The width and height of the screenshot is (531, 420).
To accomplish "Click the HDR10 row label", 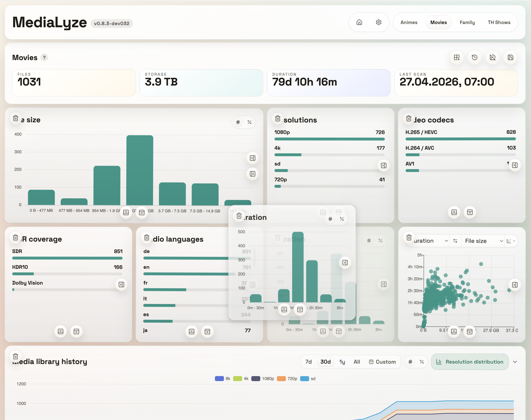I will tap(20, 267).
